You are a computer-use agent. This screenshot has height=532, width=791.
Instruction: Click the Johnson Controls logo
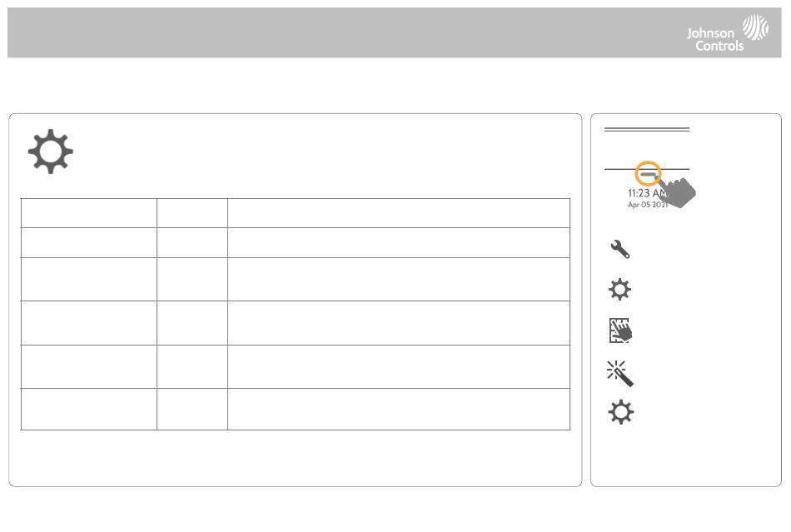[728, 32]
